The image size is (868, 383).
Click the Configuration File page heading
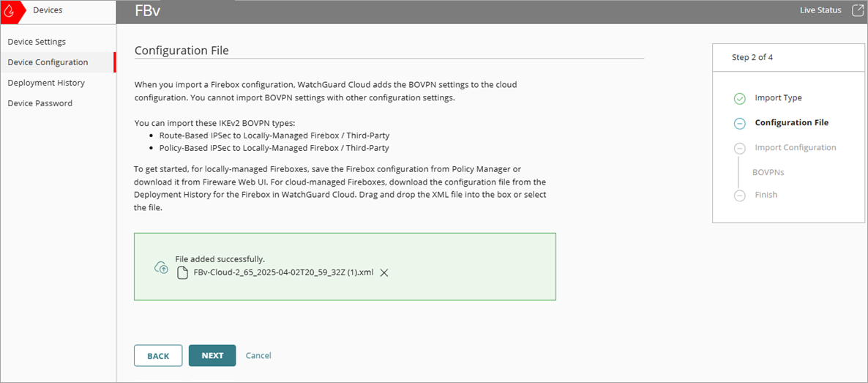[182, 50]
